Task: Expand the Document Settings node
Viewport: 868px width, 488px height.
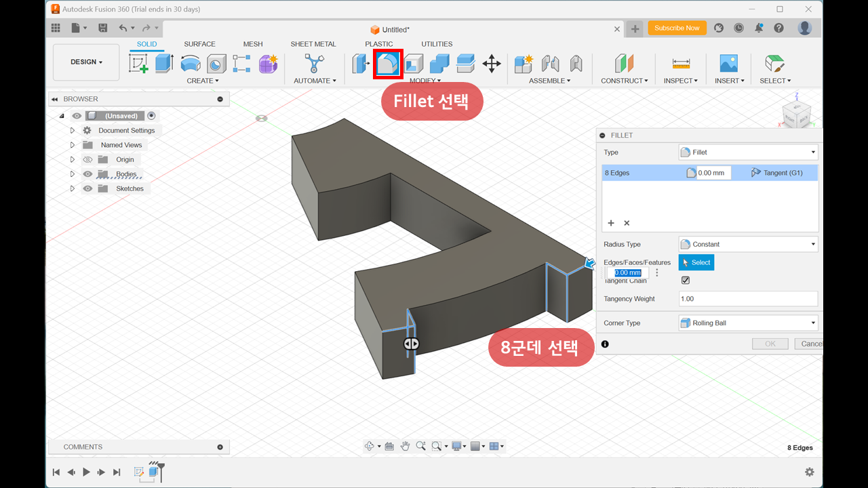Action: pos(73,130)
